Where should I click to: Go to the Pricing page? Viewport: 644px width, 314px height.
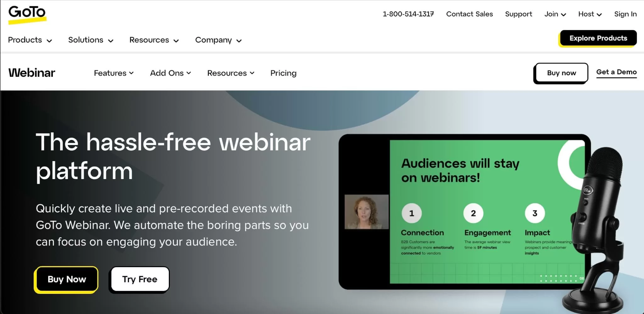click(x=283, y=73)
